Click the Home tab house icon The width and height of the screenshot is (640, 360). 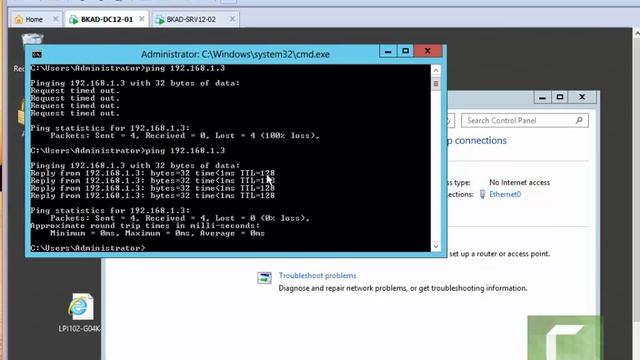pyautogui.click(x=18, y=19)
